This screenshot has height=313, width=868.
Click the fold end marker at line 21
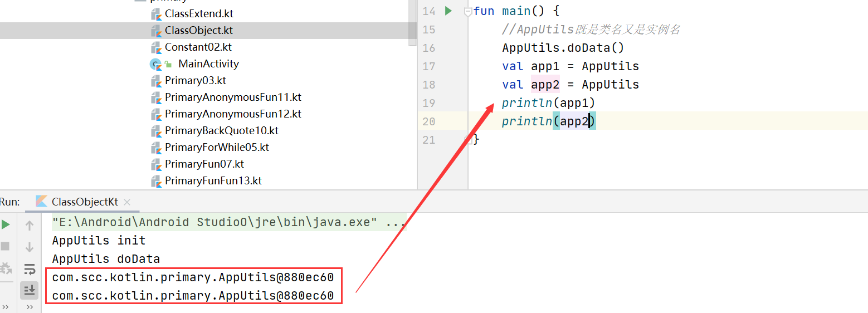pyautogui.click(x=469, y=140)
